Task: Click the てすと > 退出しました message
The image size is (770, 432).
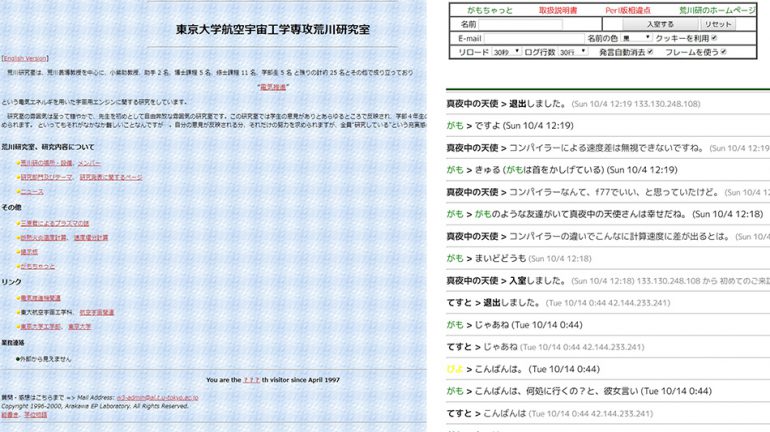Action: [558, 303]
